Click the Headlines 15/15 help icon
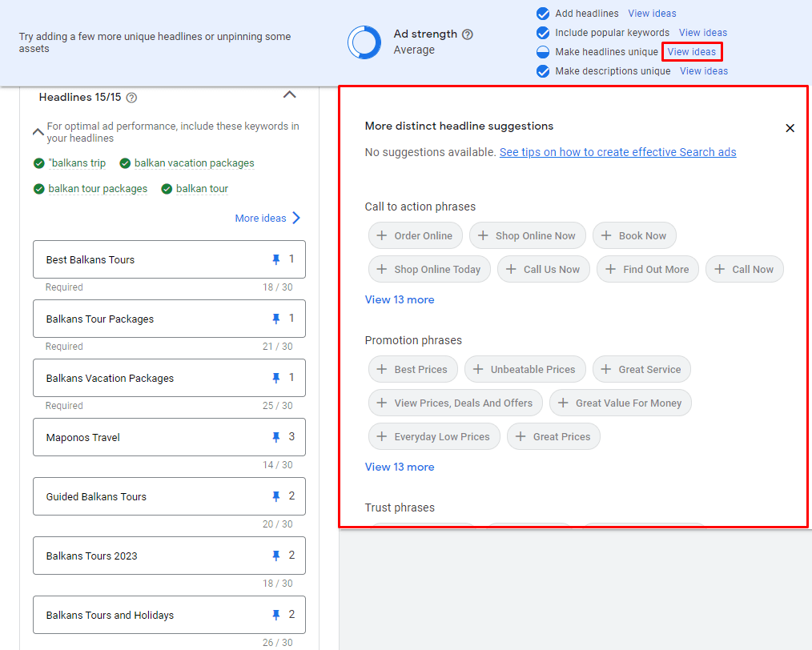812x650 pixels. pyautogui.click(x=131, y=98)
